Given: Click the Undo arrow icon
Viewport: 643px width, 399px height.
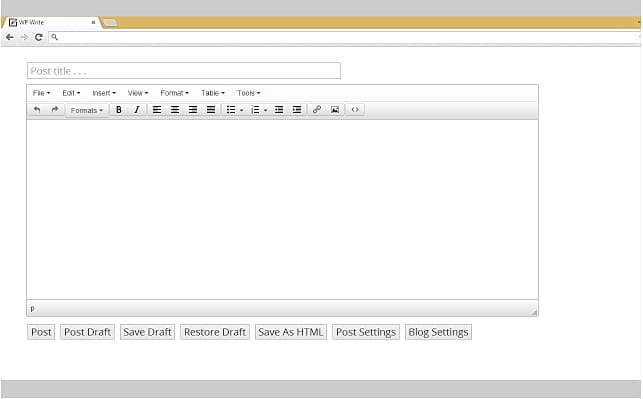Looking at the screenshot, I should (x=37, y=110).
